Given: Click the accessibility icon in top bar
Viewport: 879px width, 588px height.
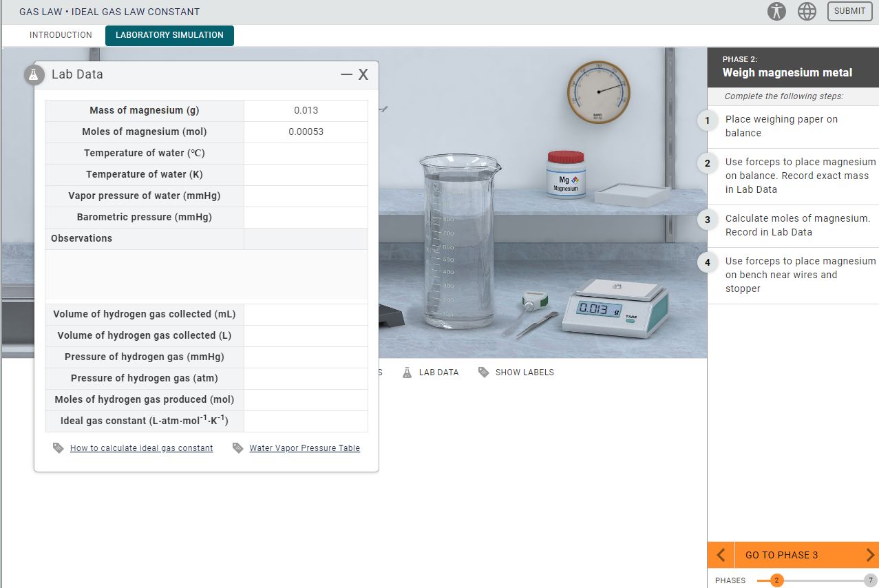Looking at the screenshot, I should (x=776, y=11).
